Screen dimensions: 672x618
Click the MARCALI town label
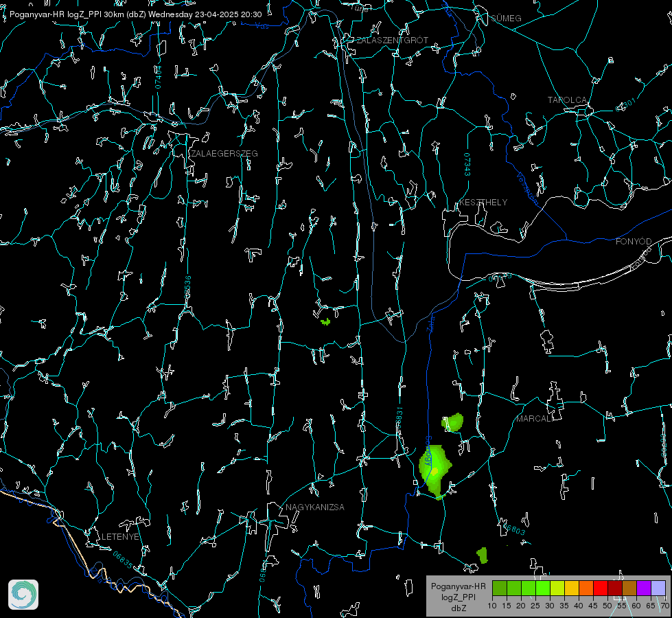[x=535, y=419]
